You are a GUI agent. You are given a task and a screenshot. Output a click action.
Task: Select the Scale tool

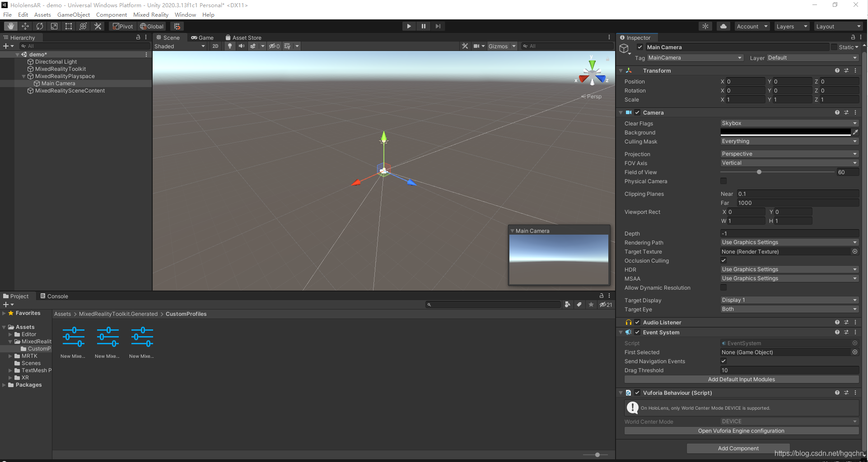[54, 26]
